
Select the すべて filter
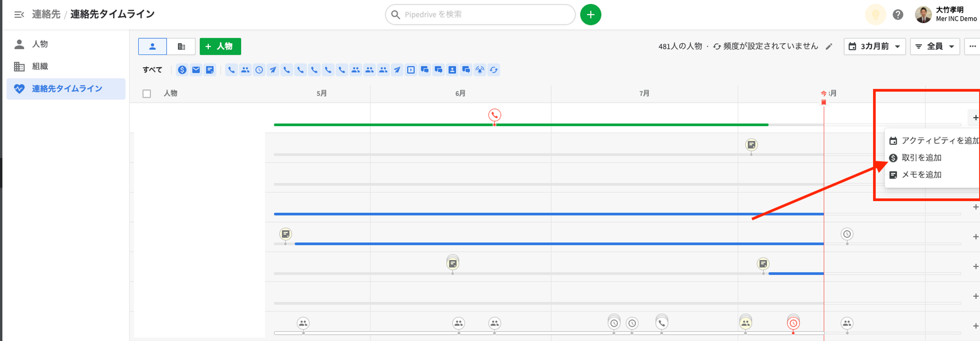click(x=152, y=70)
